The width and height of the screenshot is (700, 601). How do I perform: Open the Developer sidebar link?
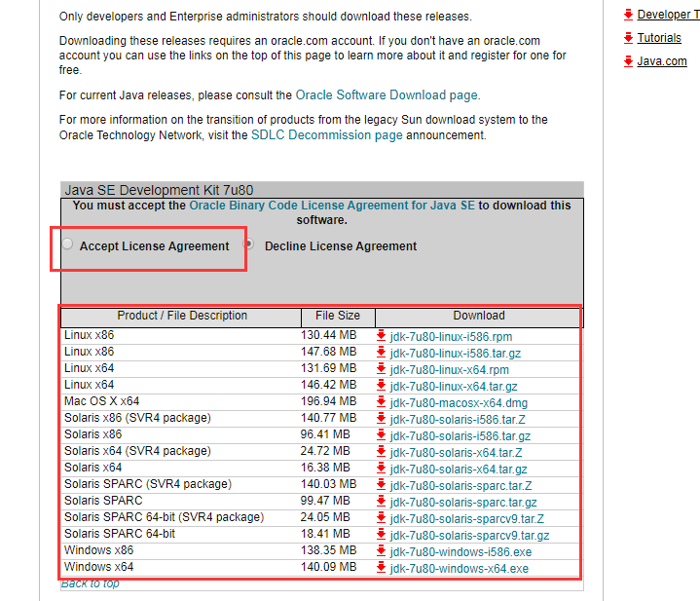pyautogui.click(x=668, y=15)
